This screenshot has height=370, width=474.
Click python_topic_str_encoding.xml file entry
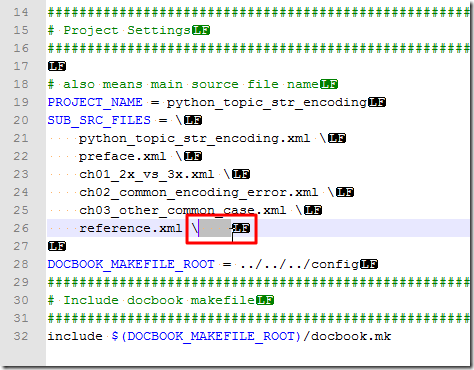coord(194,139)
